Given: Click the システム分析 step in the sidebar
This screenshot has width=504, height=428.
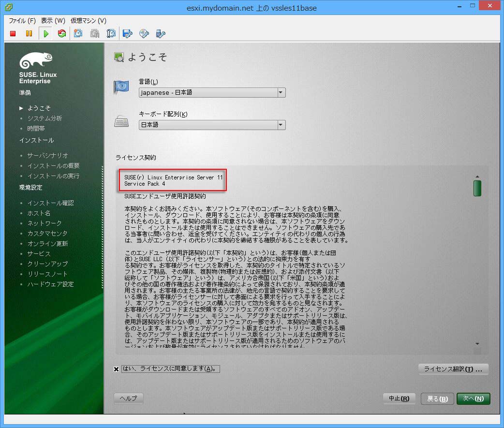Looking at the screenshot, I should [44, 118].
